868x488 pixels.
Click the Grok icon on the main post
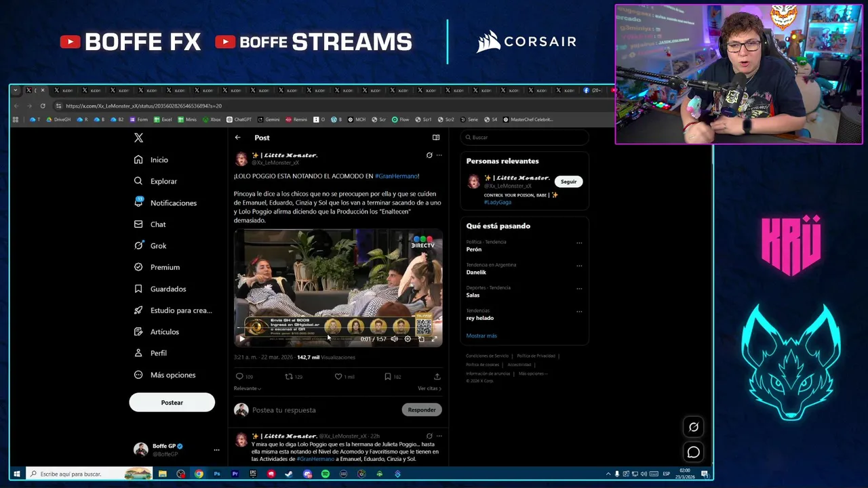(429, 155)
